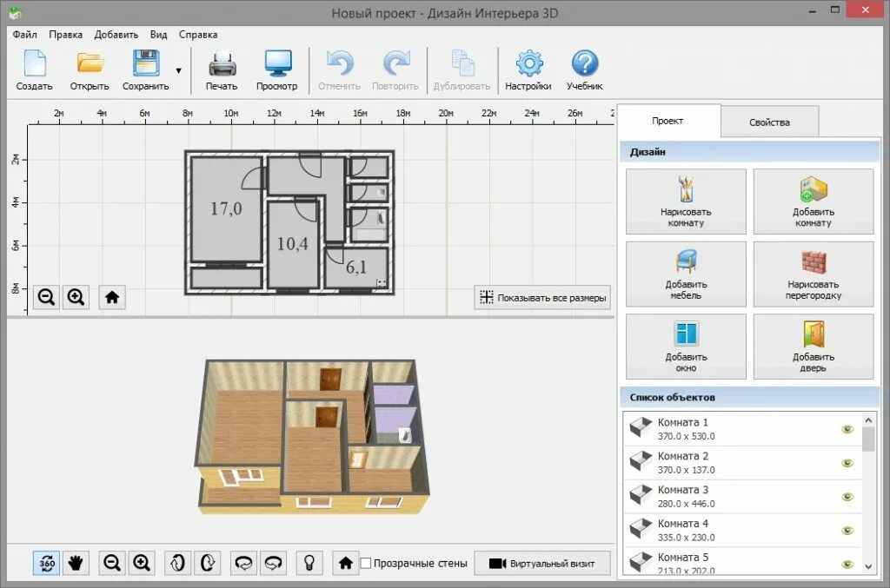Click Нарисовать комнату button
Image resolution: width=890 pixels, height=588 pixels.
(687, 202)
